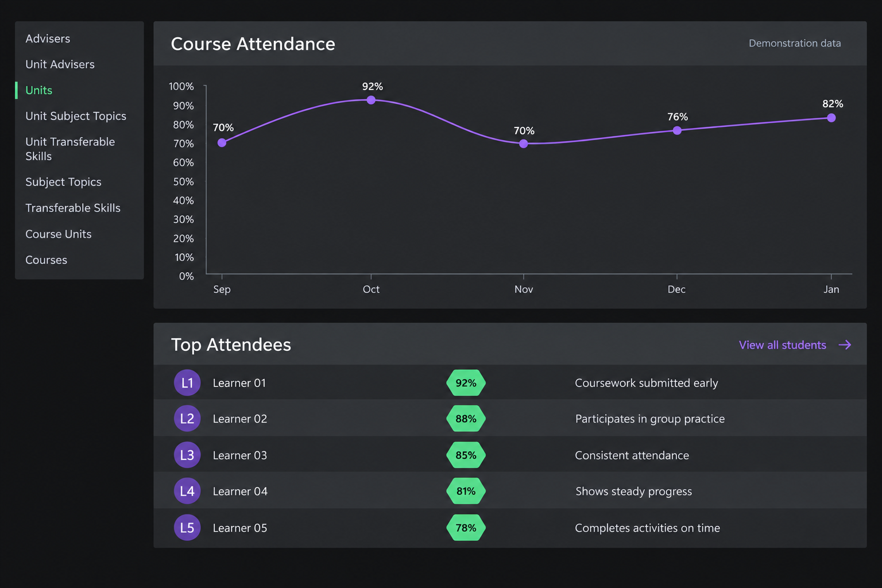Viewport: 882px width, 588px height.
Task: Click the Learner 01 name
Action: (x=239, y=383)
